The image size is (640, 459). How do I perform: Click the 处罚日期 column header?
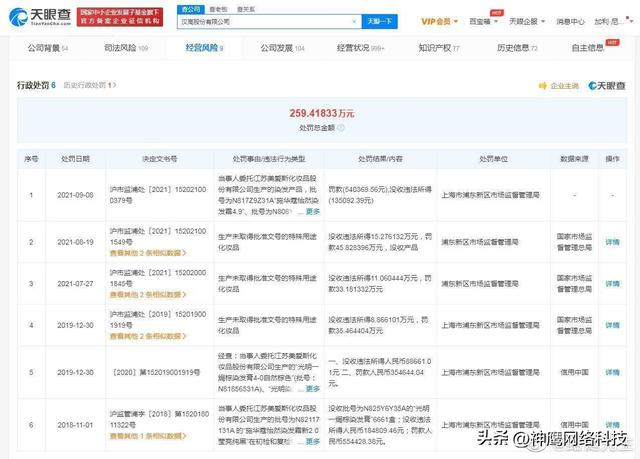pos(75,159)
